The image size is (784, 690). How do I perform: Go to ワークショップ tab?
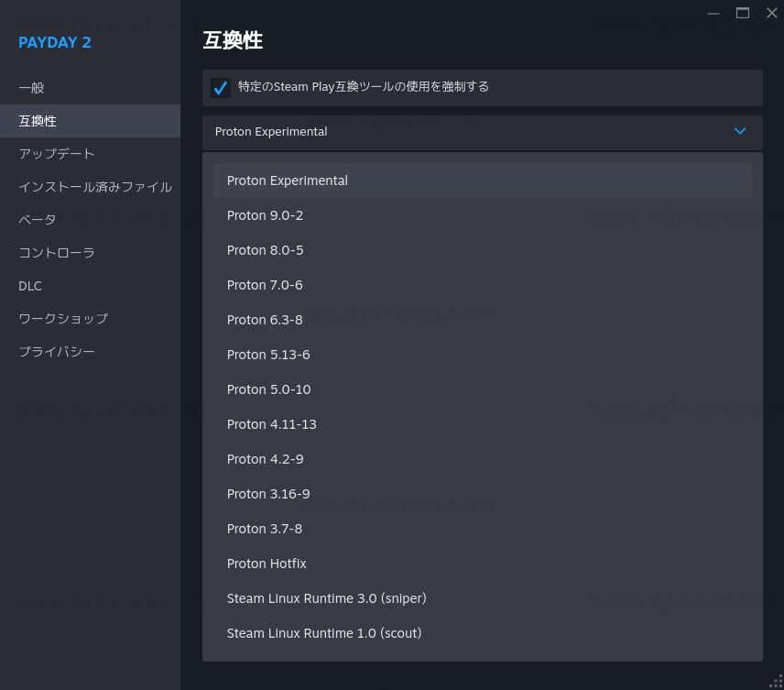[x=90, y=319]
